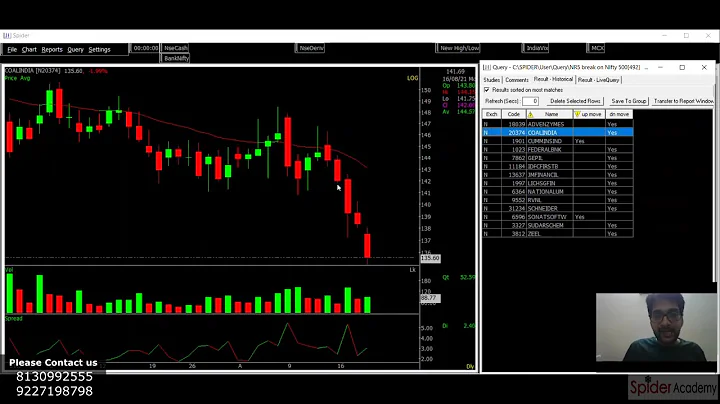
Task: Click the New High/Low toolbar button
Action: pos(459,48)
